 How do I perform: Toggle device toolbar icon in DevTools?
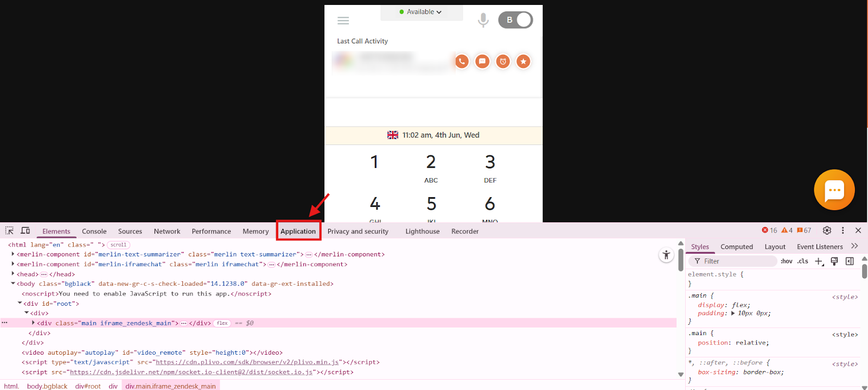25,231
